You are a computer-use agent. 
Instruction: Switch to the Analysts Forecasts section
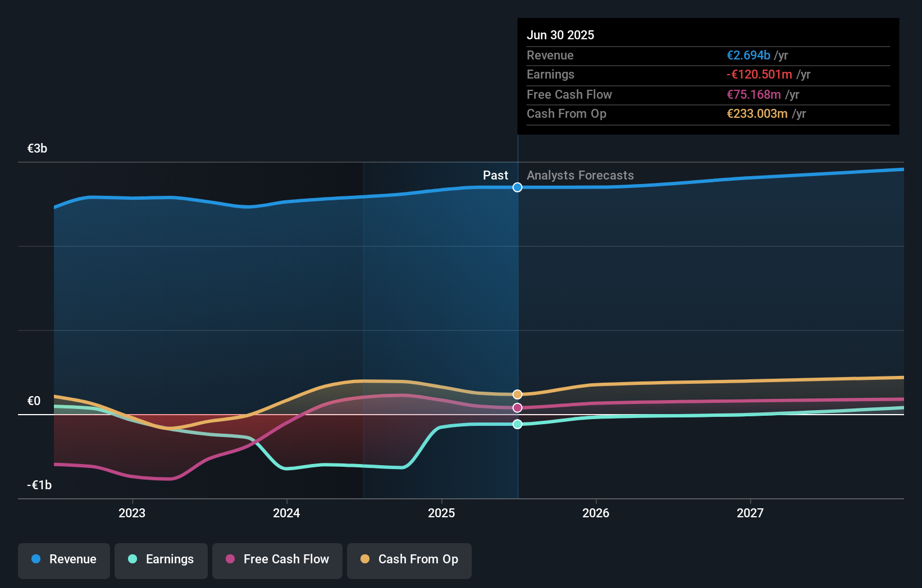click(x=580, y=175)
